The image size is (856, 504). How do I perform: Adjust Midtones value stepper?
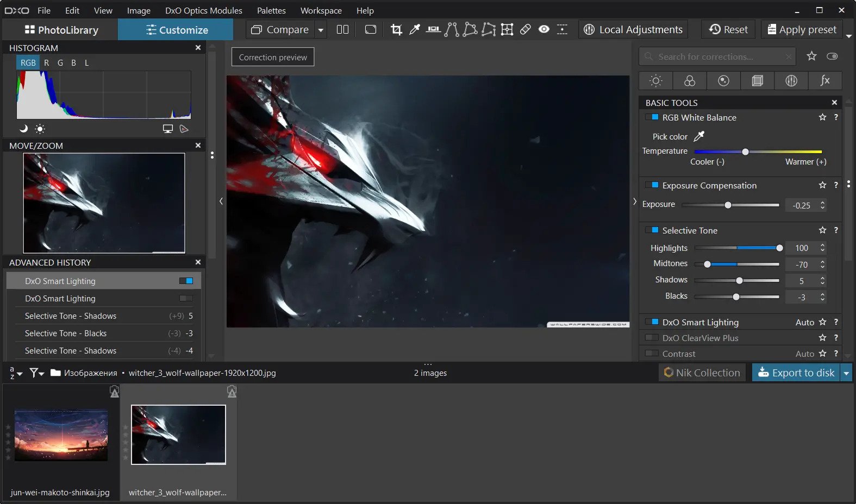pyautogui.click(x=822, y=264)
